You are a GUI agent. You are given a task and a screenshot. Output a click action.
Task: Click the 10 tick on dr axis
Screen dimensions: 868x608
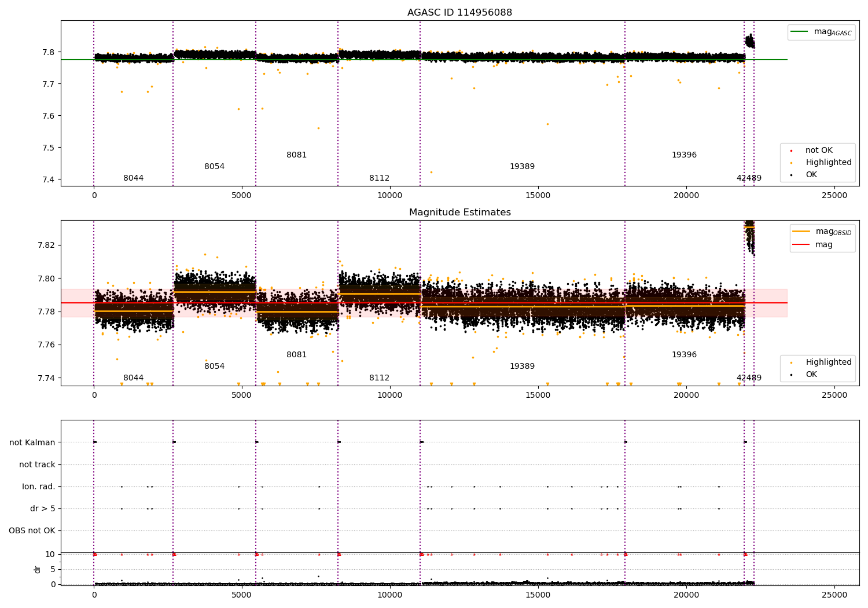click(50, 555)
